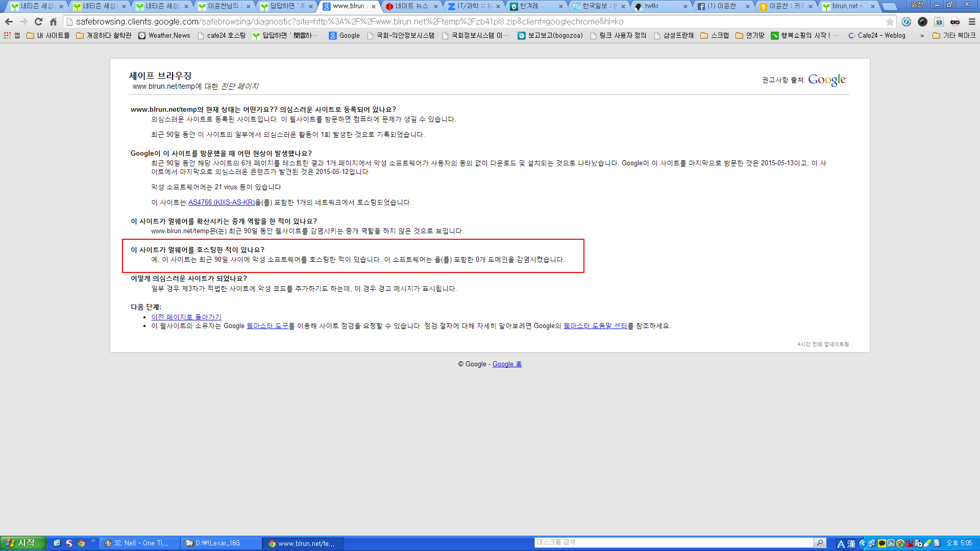
Task: Open the cafe24 호스팅 bookmark
Action: pos(222,35)
